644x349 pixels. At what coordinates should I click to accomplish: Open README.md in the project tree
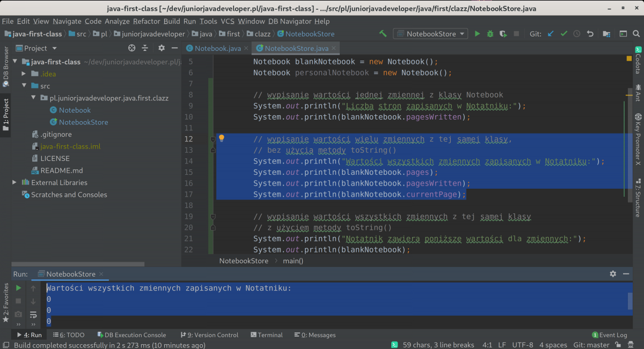pos(61,170)
